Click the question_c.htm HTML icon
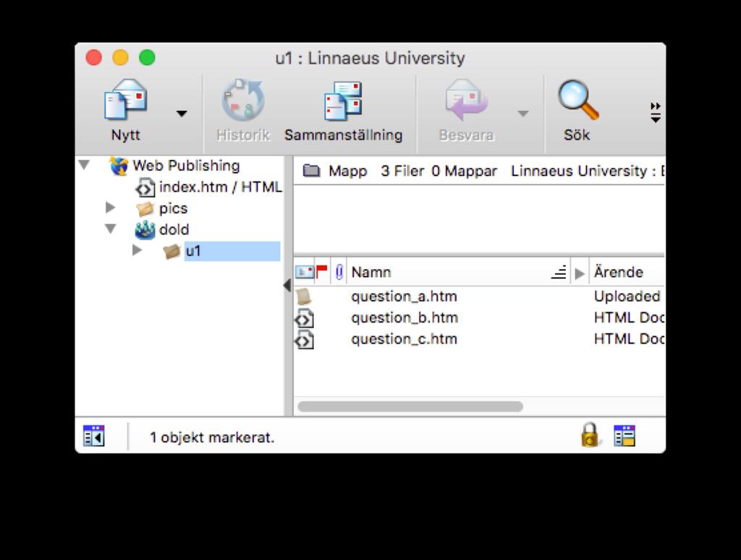 [x=304, y=340]
